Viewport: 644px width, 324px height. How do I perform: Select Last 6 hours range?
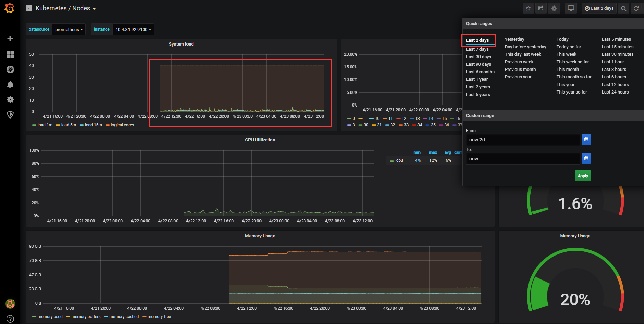click(614, 77)
